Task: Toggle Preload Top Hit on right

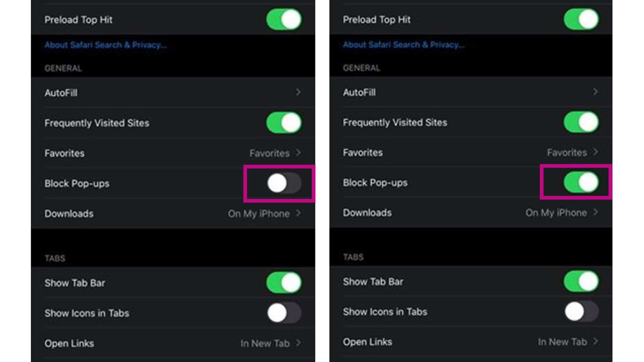Action: 582,18
